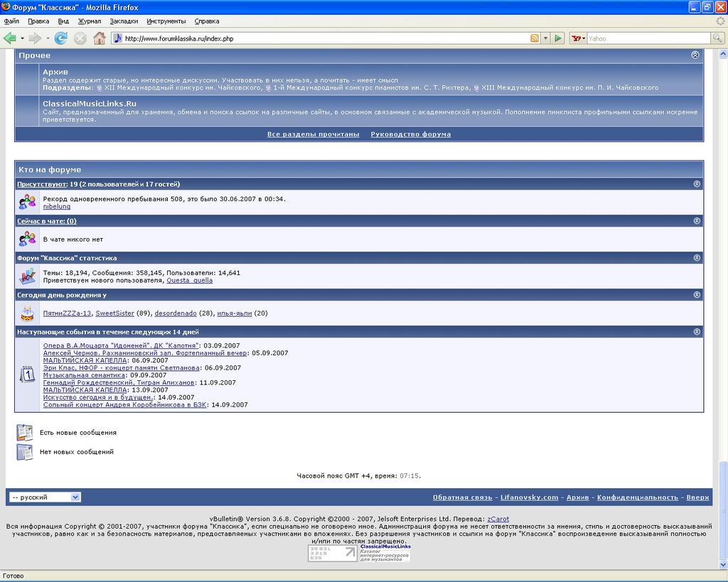
Task: Open the address bar history dropdown
Action: click(545, 38)
